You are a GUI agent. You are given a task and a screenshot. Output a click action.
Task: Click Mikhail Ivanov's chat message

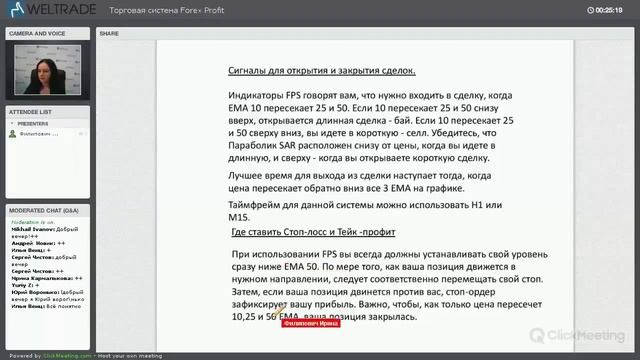[x=45, y=233]
